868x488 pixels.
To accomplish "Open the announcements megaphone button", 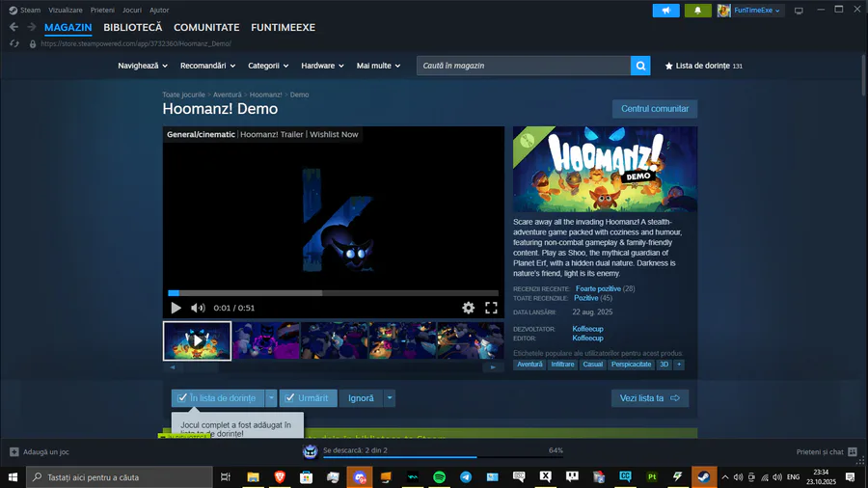I will (665, 11).
